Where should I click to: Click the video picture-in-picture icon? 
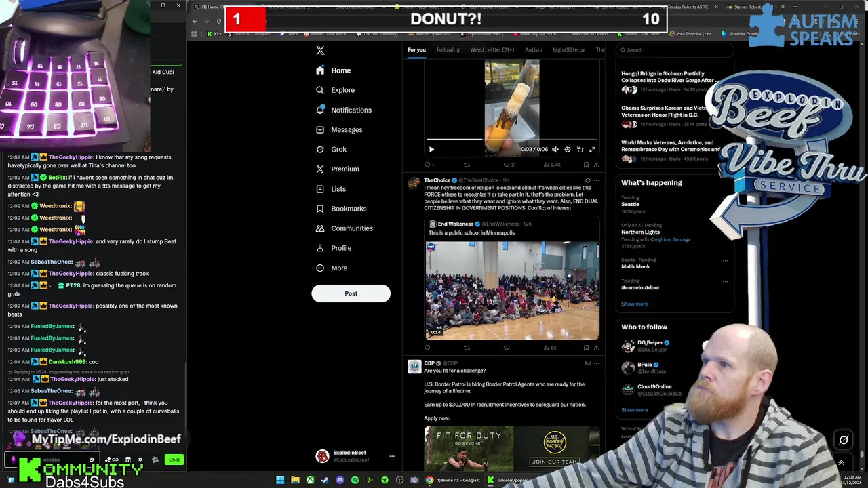[580, 149]
